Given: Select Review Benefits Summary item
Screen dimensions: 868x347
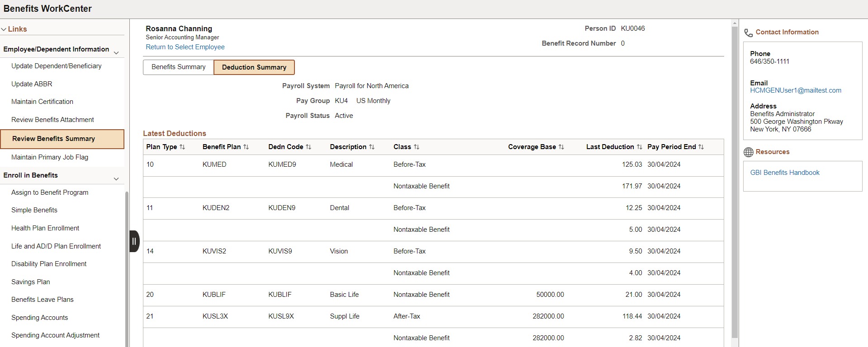Looking at the screenshot, I should click(62, 139).
